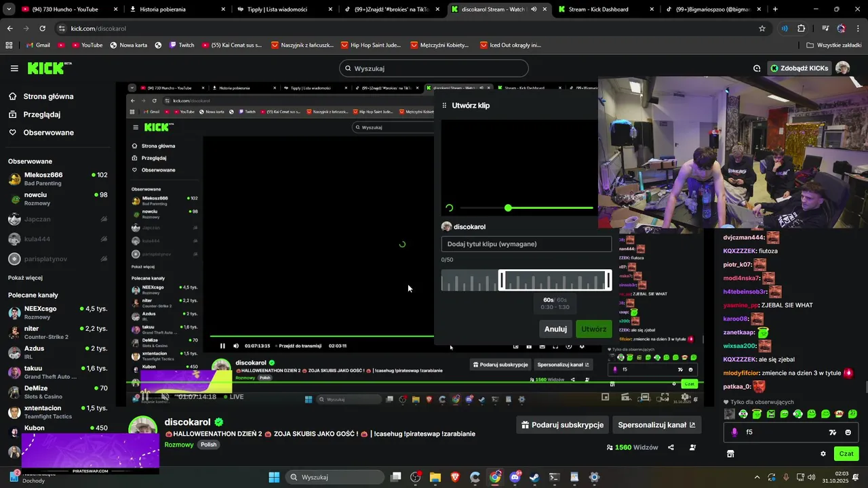The height and width of the screenshot is (488, 868).
Task: Mute the discokarol Stream browser tab
Action: [534, 9]
